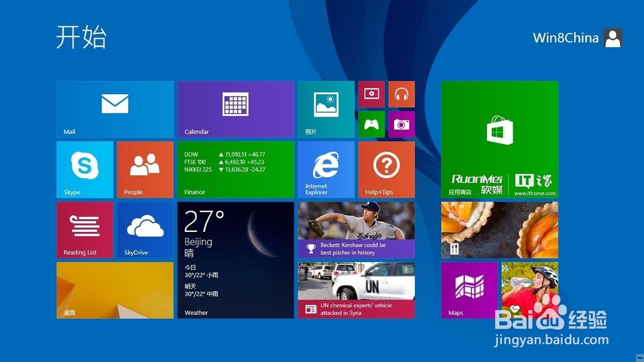644x362 pixels.
Task: Click the news icon on UN tile
Action: tap(311, 309)
